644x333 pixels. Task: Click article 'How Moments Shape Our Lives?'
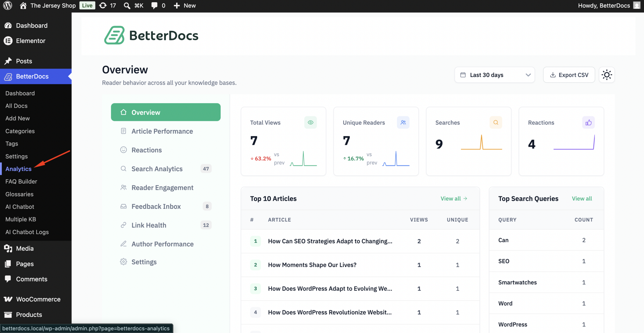[x=312, y=265]
